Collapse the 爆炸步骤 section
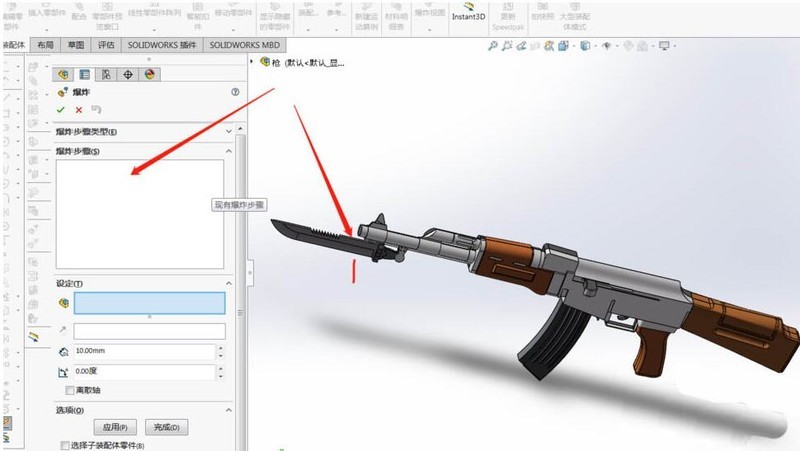The height and width of the screenshot is (451, 800). tap(229, 152)
